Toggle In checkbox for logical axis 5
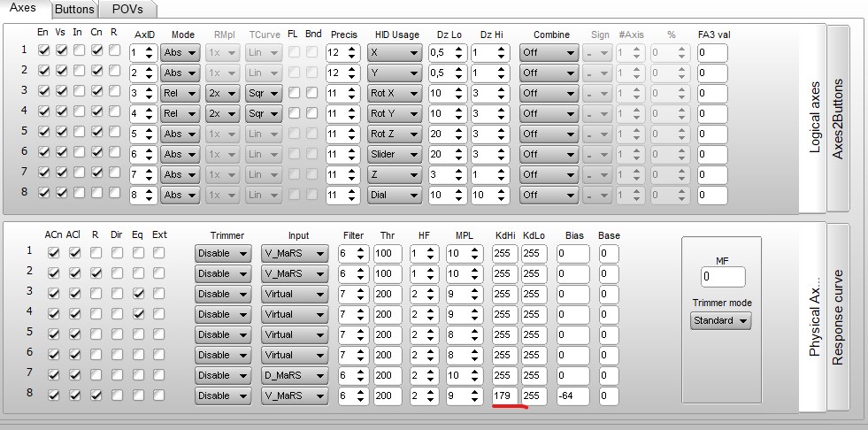This screenshot has width=868, height=430. (x=79, y=131)
